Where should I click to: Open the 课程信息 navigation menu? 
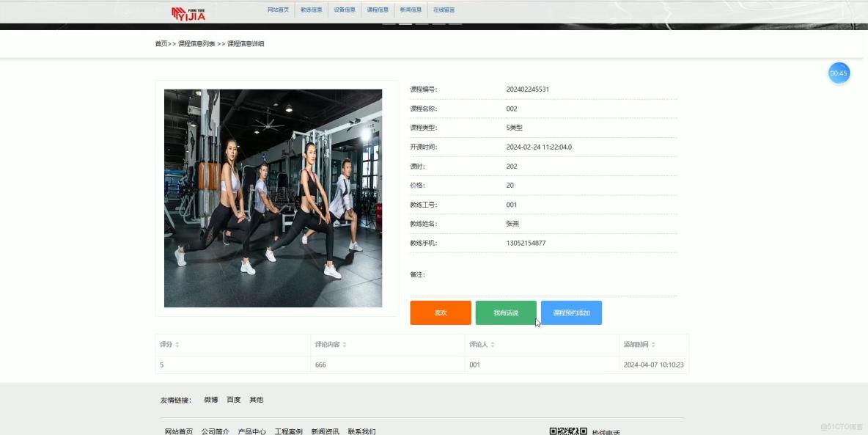coord(378,10)
